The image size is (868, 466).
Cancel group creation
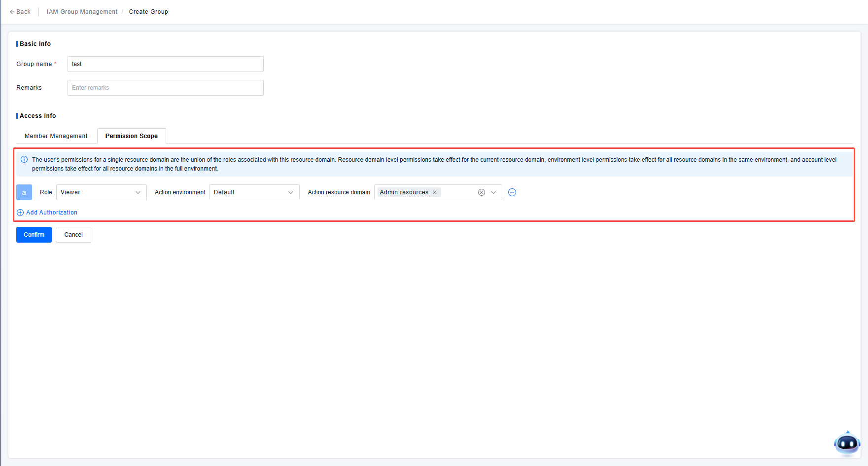[73, 235]
